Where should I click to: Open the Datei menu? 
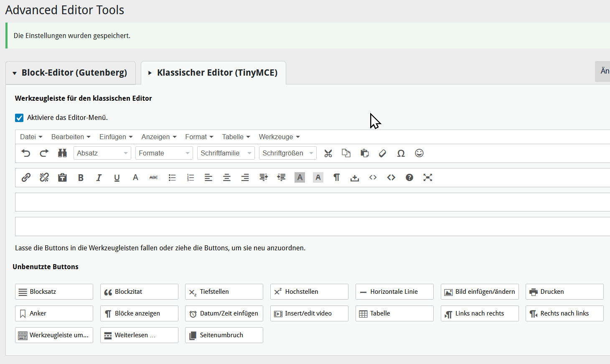(31, 137)
